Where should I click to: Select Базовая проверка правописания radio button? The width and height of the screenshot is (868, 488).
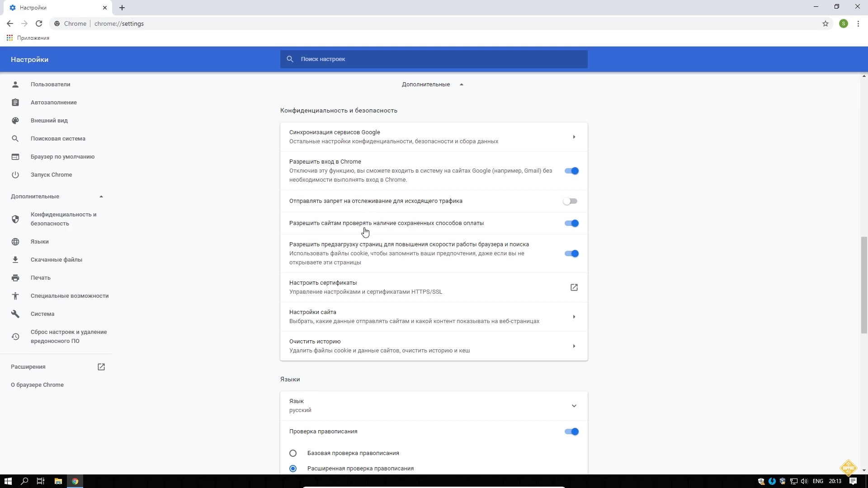click(x=293, y=453)
